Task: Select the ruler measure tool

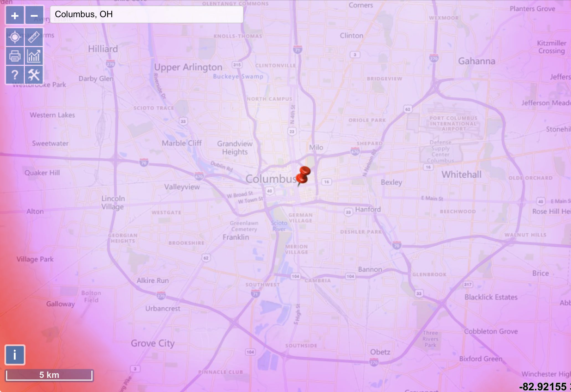Action: 34,37
